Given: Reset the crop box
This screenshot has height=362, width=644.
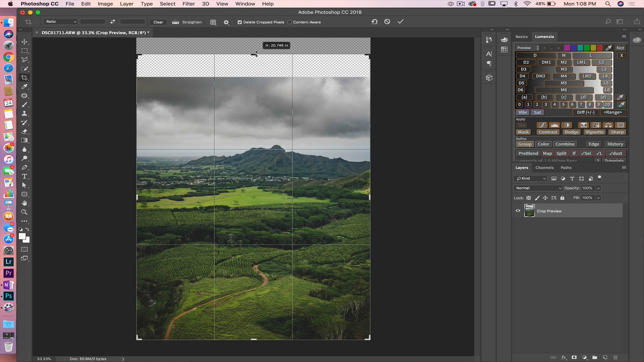Looking at the screenshot, I should pos(374,22).
